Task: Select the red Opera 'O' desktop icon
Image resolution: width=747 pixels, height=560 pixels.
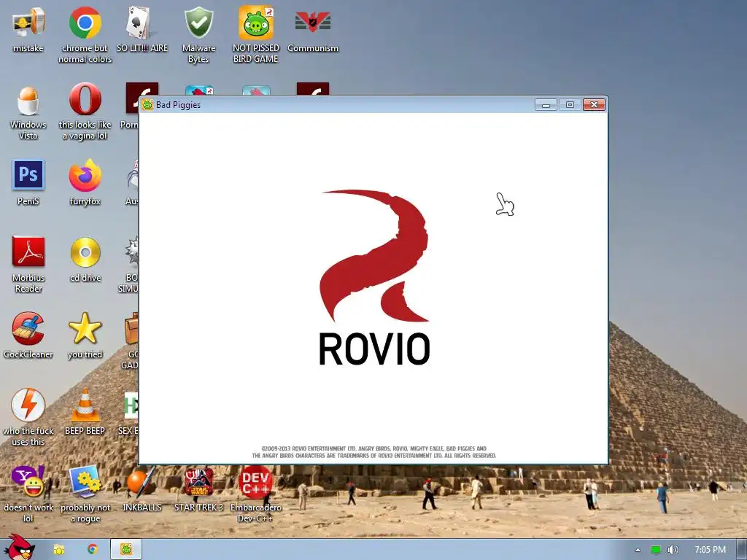Action: click(x=85, y=99)
